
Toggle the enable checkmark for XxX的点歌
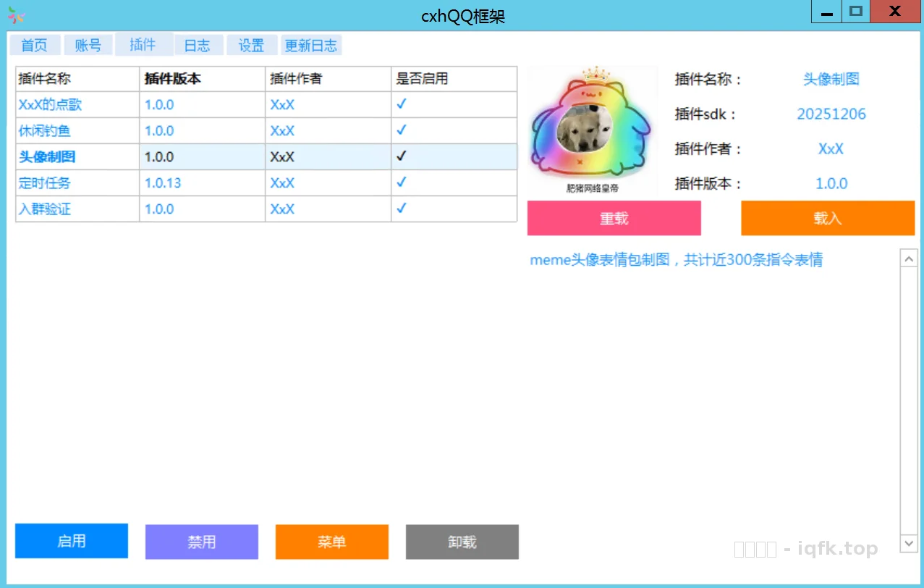[x=401, y=104]
